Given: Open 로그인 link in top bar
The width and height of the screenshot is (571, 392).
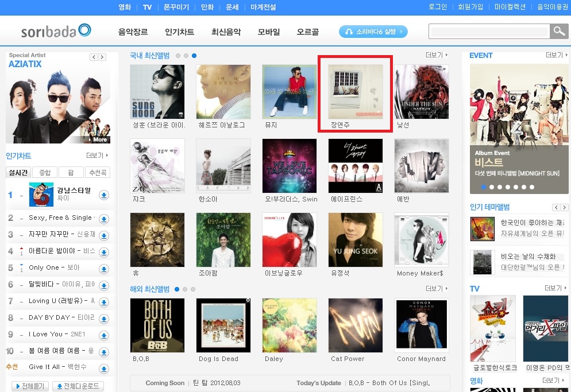Looking at the screenshot, I should pos(437,7).
